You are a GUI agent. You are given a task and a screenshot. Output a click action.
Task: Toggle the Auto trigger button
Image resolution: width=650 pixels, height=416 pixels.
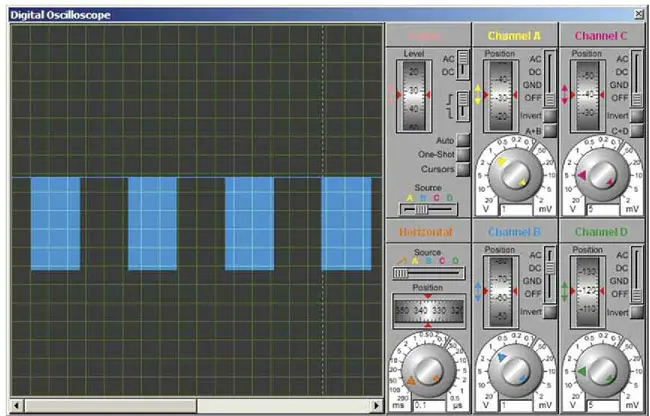coord(463,140)
